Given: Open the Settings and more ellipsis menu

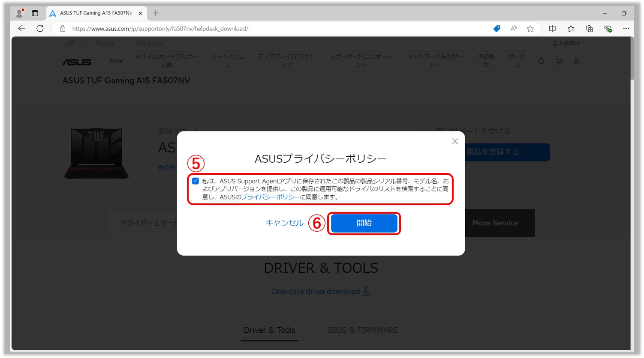Looking at the screenshot, I should tap(626, 29).
